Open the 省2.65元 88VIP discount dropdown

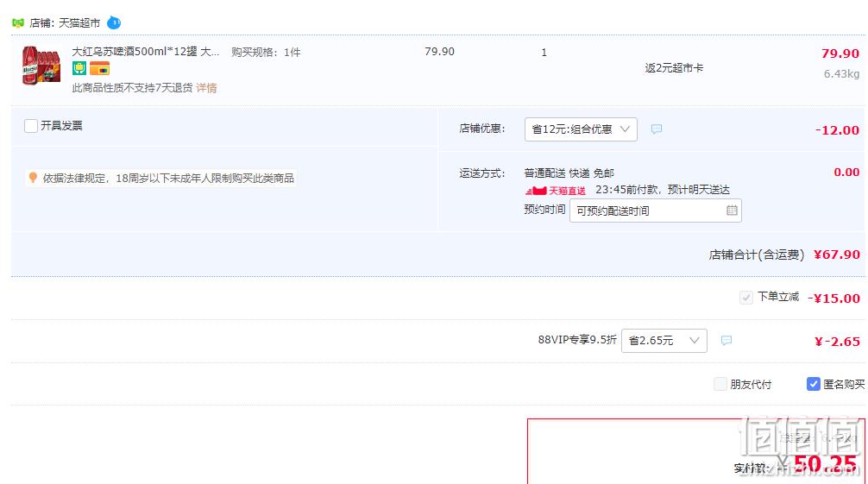pos(664,341)
